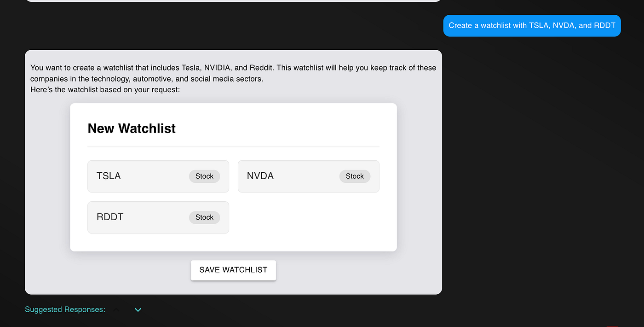Click the Stock chip beside TSLA
Screen dimensions: 644x327
[x=205, y=176]
